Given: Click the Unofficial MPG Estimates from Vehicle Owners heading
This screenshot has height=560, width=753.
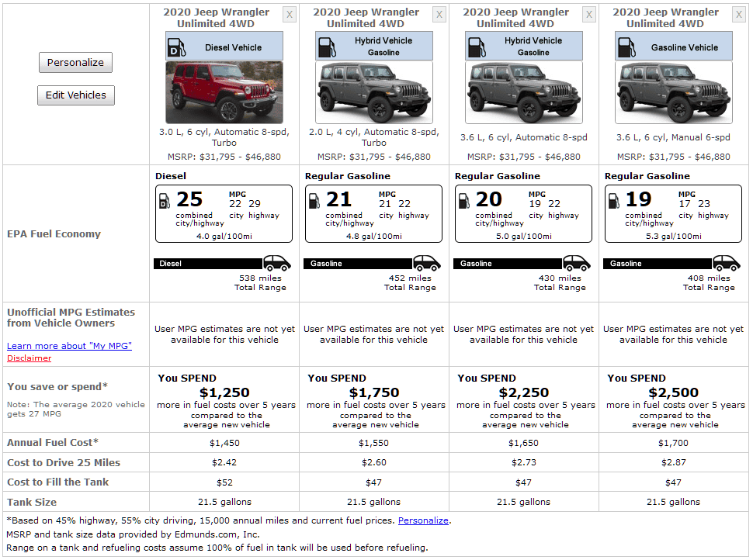Looking at the screenshot, I should (71, 317).
